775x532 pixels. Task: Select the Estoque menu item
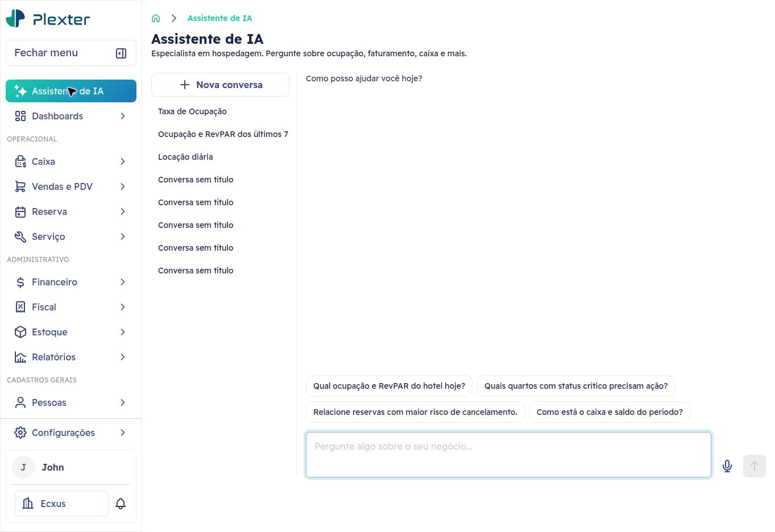71,332
